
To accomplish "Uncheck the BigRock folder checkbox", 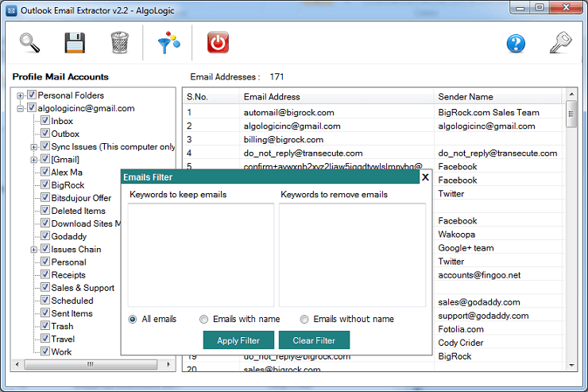I will (45, 184).
